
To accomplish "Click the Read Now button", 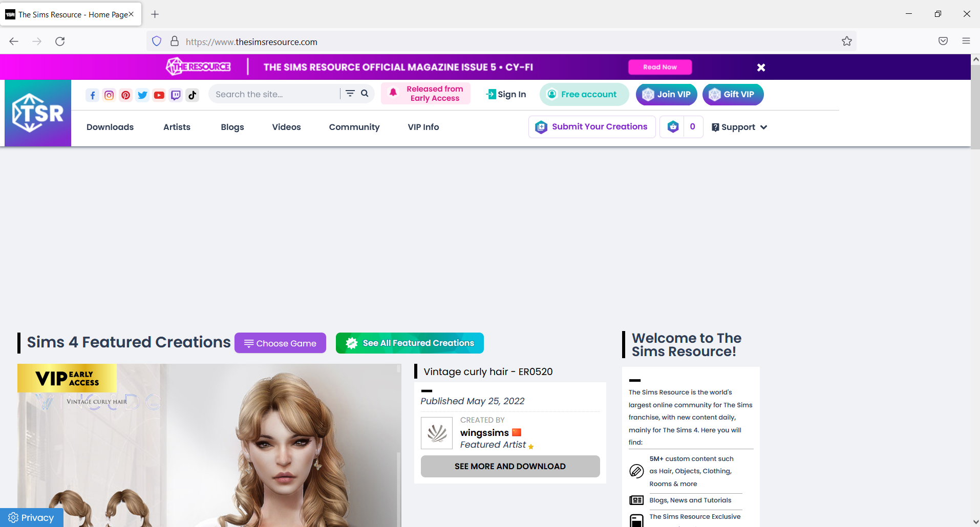I will pyautogui.click(x=659, y=67).
